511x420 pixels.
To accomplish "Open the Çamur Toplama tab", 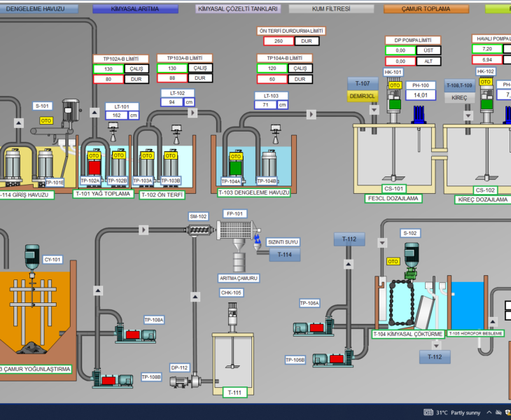I will [426, 9].
